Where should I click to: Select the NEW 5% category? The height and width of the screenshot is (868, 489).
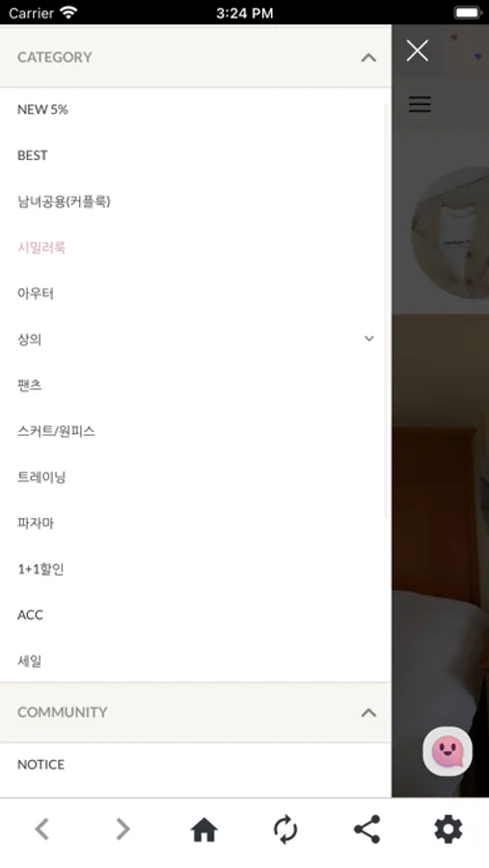coord(42,110)
